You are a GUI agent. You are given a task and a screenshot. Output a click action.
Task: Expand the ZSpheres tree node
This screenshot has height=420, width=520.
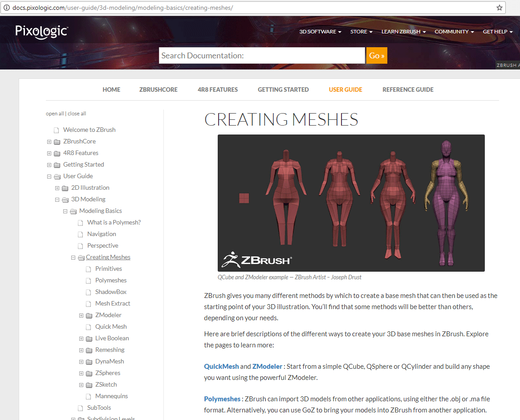pyautogui.click(x=81, y=374)
